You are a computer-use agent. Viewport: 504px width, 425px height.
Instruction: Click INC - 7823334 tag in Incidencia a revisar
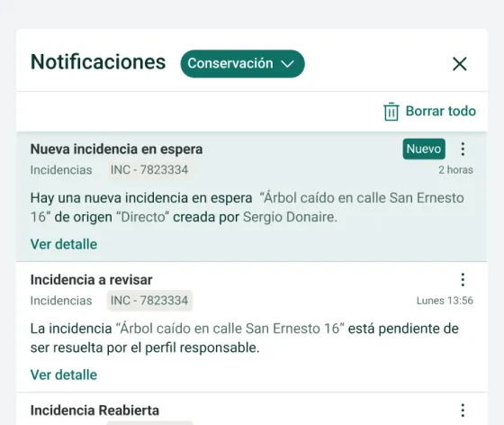pyautogui.click(x=149, y=301)
